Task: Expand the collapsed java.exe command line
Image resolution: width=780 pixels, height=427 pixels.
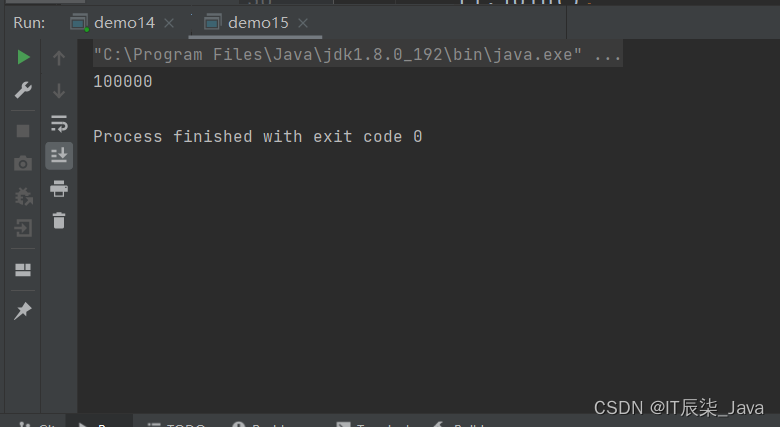Action: pyautogui.click(x=608, y=55)
